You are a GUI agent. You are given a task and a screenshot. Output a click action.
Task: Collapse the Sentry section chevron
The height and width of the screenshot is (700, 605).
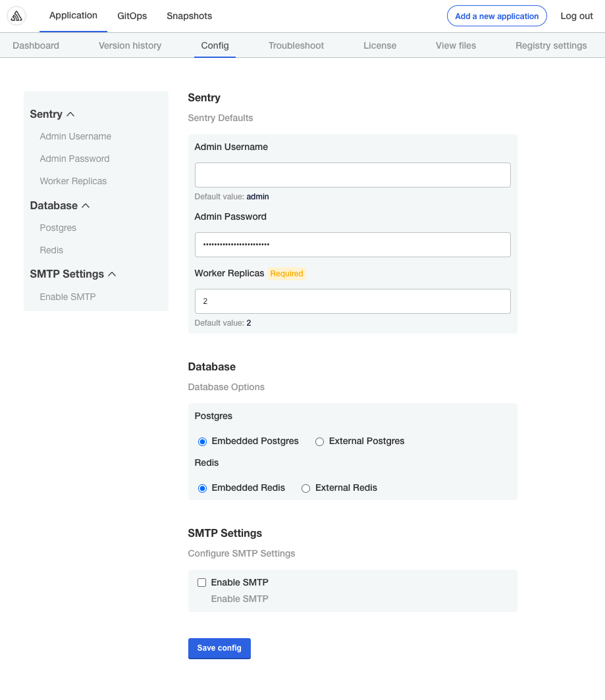[x=71, y=114]
